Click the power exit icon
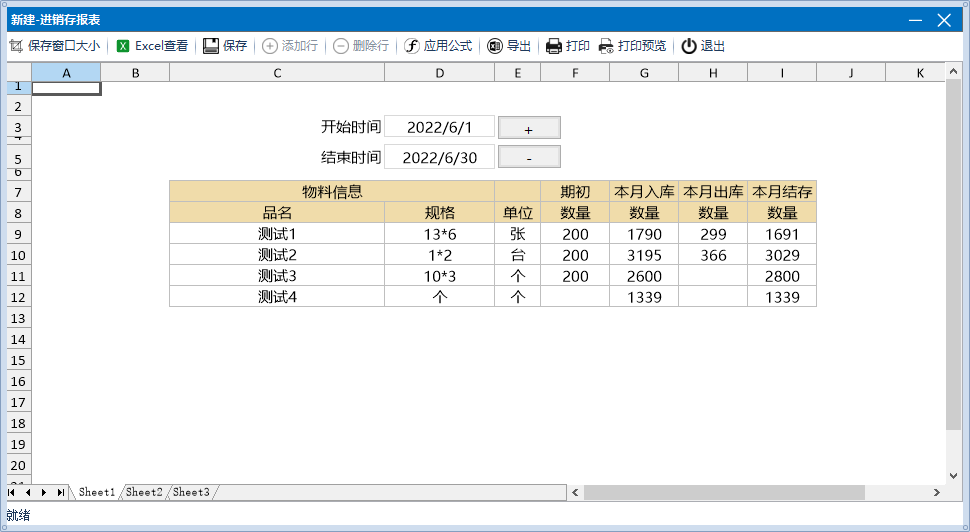 tap(689, 46)
